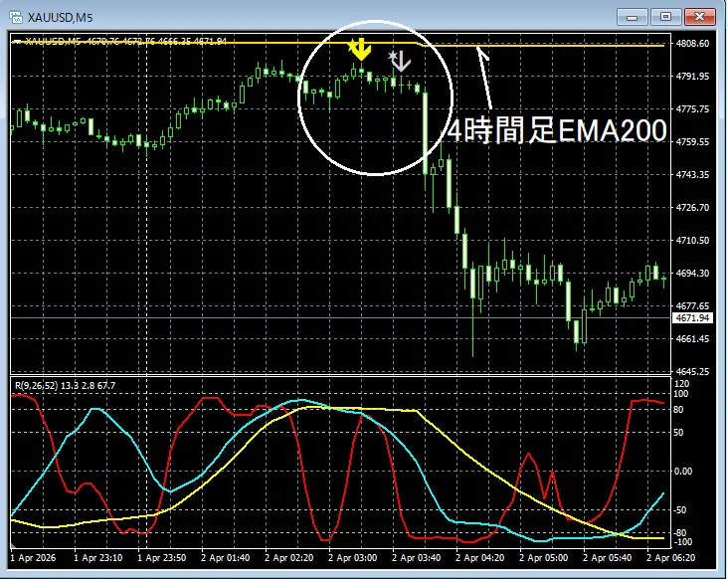Click the 2 Apr 06:20 time axis label
Viewport: 728px width, 579px height.
(670, 558)
